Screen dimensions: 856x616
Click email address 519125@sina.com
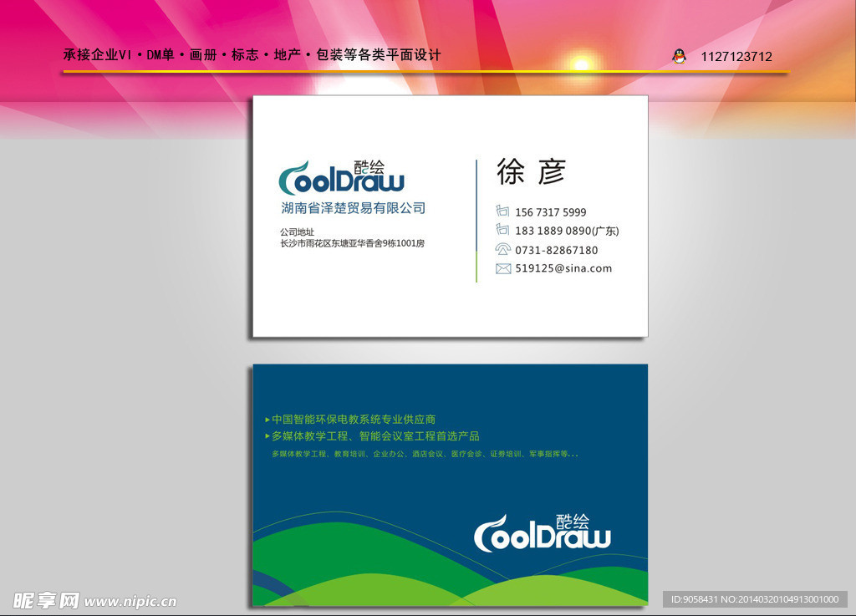[563, 268]
